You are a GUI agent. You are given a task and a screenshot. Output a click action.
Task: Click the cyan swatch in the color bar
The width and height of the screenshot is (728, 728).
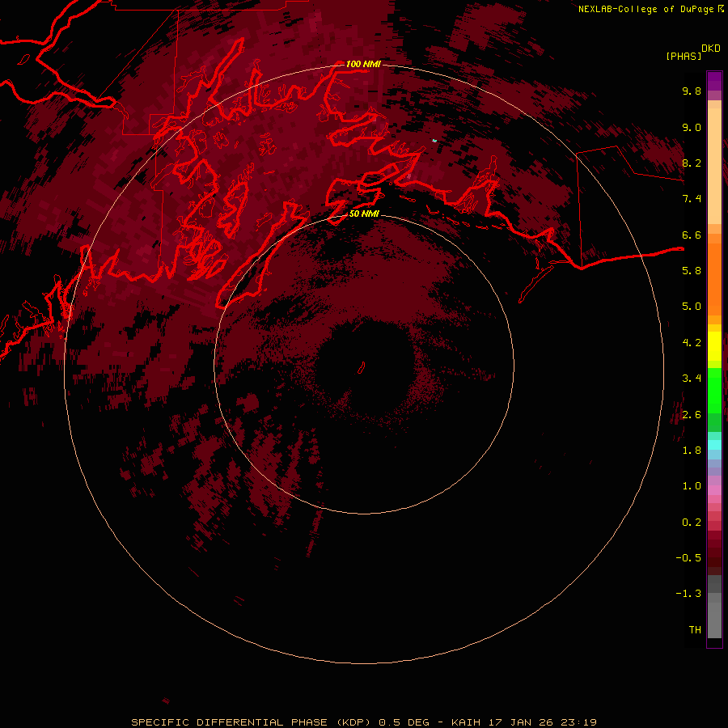714,445
